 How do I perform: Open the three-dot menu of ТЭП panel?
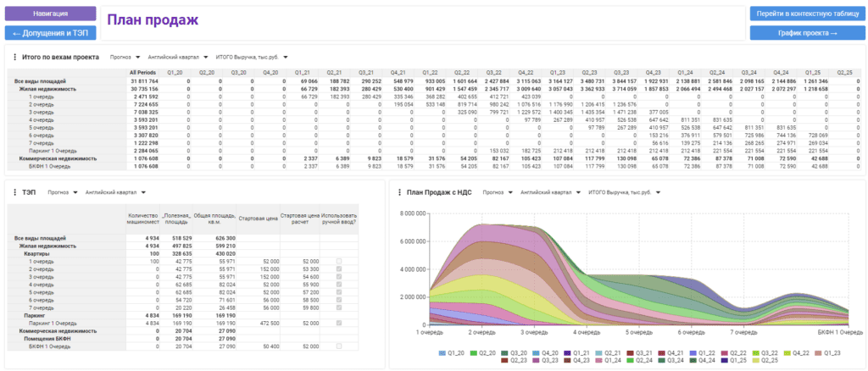click(x=14, y=192)
